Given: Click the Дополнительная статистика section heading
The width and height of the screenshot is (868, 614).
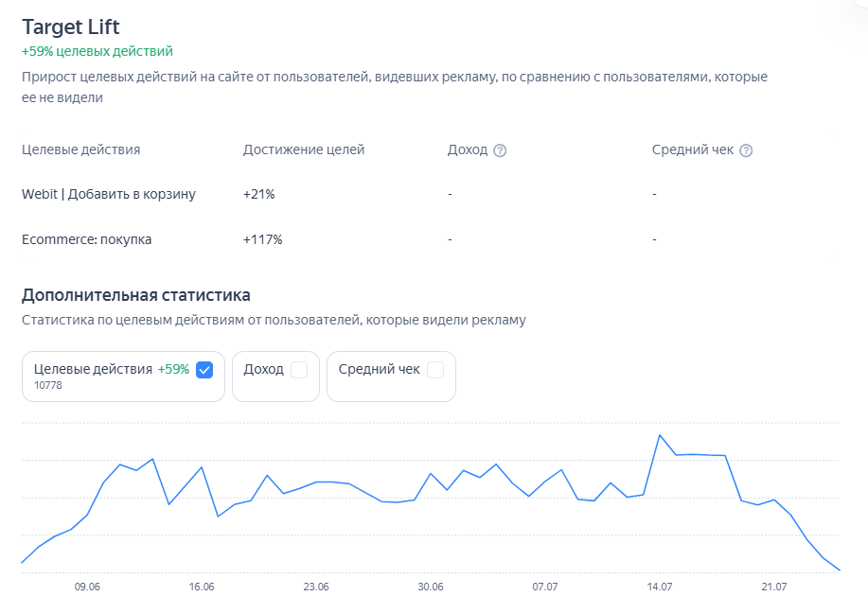Looking at the screenshot, I should (x=135, y=295).
